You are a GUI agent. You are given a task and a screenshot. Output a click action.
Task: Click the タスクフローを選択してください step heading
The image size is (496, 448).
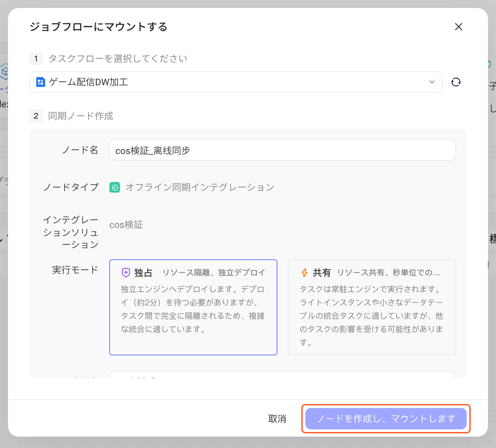118,59
